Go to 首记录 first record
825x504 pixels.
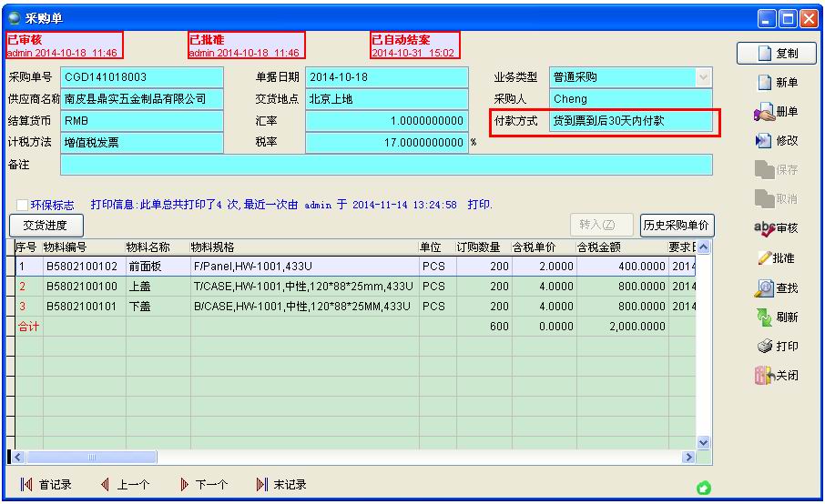pos(46,485)
